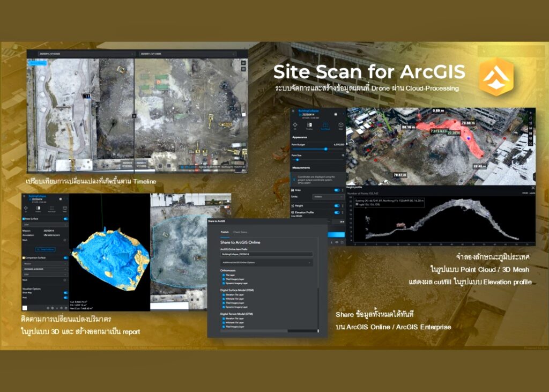Open Timeline view in point cloud panel
This screenshot has width=549, height=392.
click(x=309, y=126)
